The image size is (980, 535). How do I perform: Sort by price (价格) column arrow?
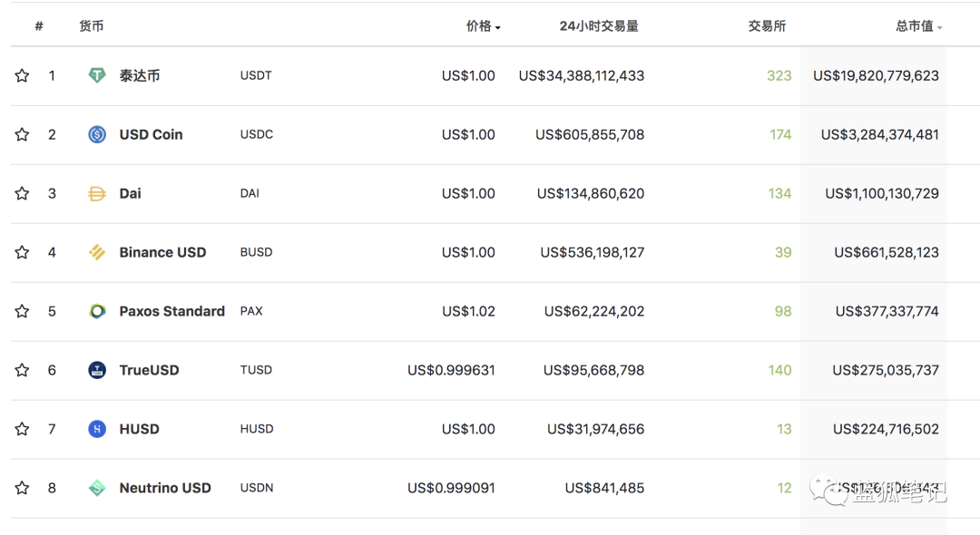[x=497, y=27]
